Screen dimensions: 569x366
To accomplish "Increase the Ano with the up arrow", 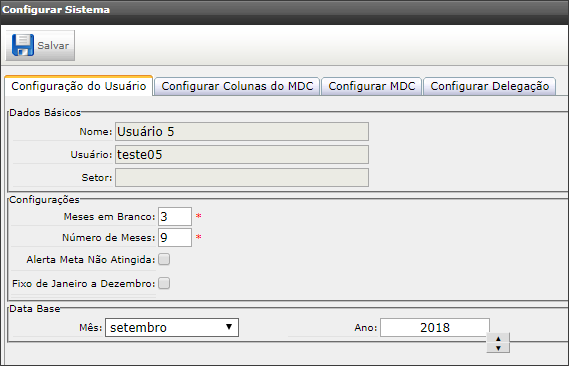I will pyautogui.click(x=498, y=338).
